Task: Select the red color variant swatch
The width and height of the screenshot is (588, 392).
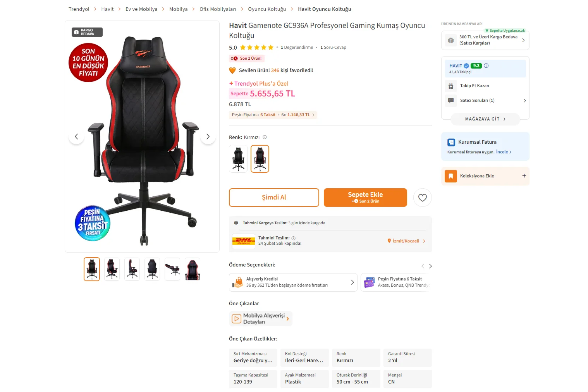Action: coord(260,159)
